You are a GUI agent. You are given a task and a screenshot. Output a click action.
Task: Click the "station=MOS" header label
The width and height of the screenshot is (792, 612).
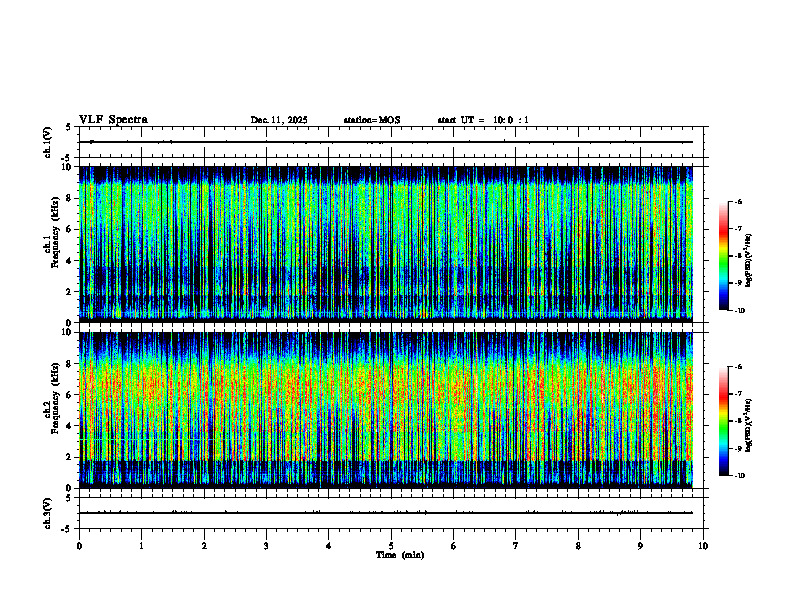(372, 120)
